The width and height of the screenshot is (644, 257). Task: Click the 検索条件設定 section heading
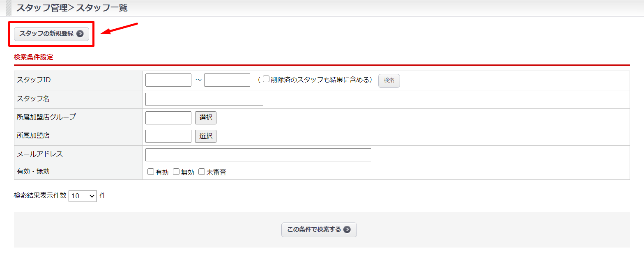(34, 57)
